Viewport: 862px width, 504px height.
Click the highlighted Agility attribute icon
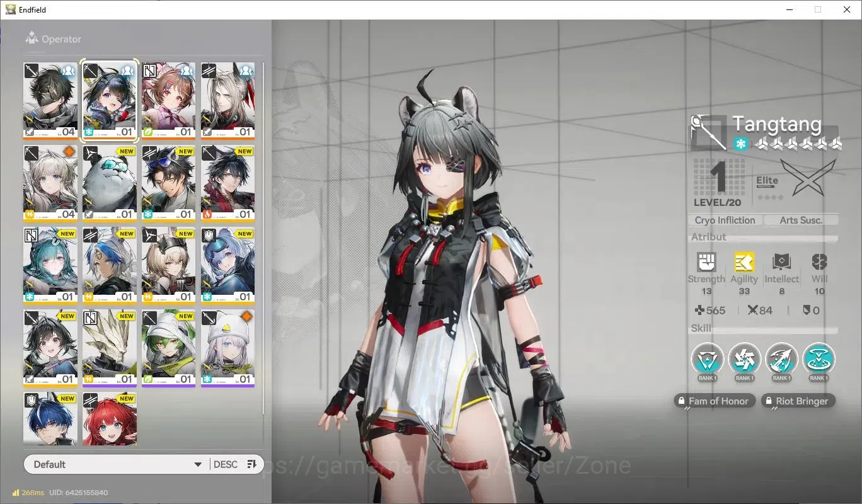744,262
